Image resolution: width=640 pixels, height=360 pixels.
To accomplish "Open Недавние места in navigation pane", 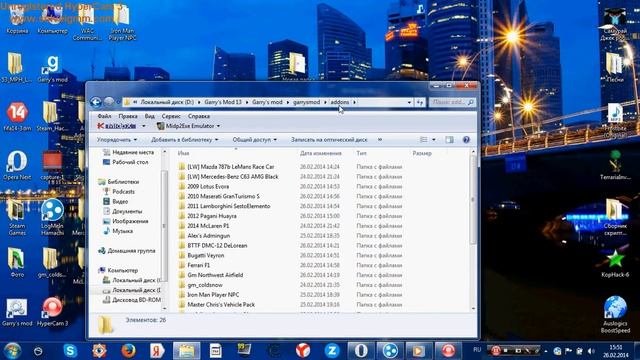I will [133, 152].
